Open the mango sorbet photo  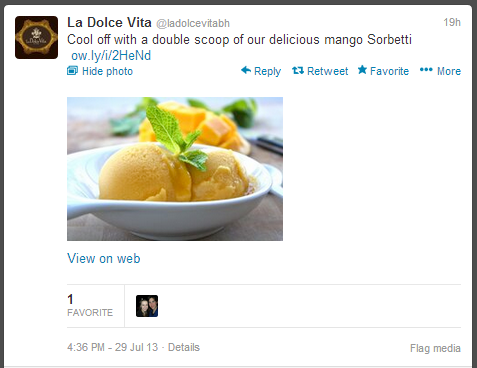pyautogui.click(x=175, y=169)
